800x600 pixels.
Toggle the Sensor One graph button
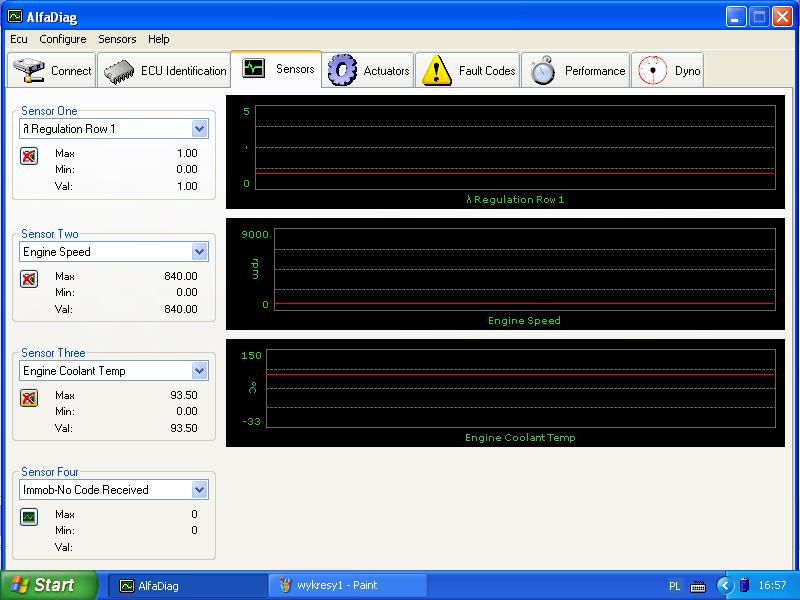click(x=29, y=156)
